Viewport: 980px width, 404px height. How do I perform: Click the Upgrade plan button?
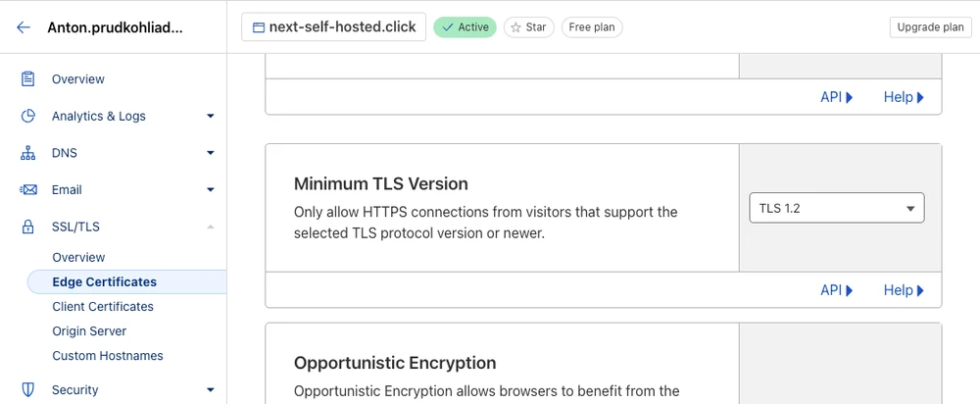click(930, 27)
